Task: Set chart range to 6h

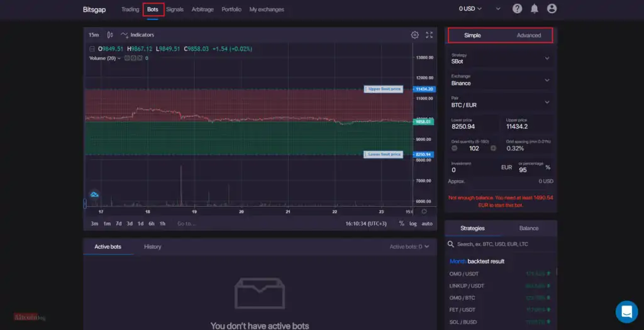Action: [x=152, y=224]
